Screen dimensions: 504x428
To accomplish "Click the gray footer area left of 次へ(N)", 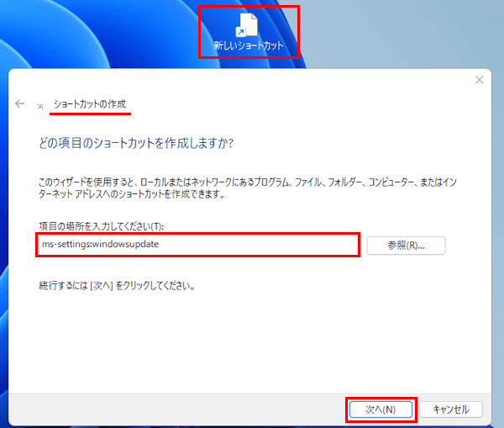I will pos(168,410).
